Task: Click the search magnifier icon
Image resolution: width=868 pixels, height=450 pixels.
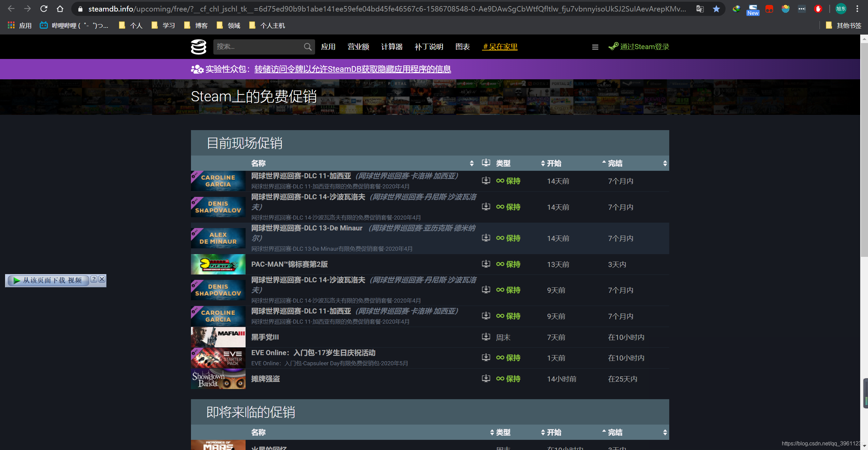Action: pos(307,47)
